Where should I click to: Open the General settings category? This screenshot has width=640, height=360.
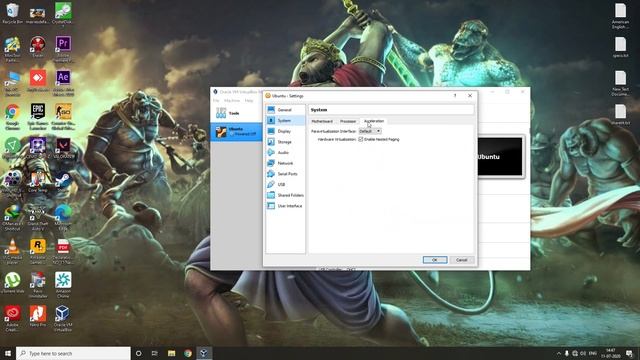pyautogui.click(x=285, y=110)
